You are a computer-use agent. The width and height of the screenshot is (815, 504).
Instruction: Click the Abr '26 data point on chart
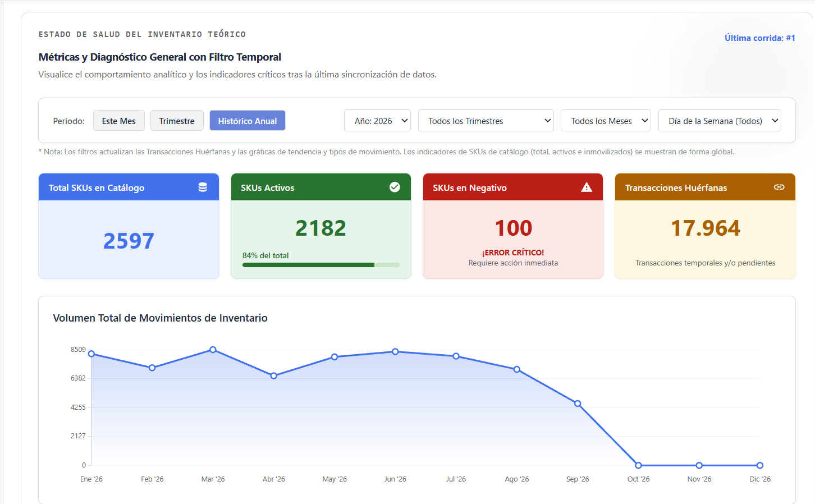click(274, 375)
